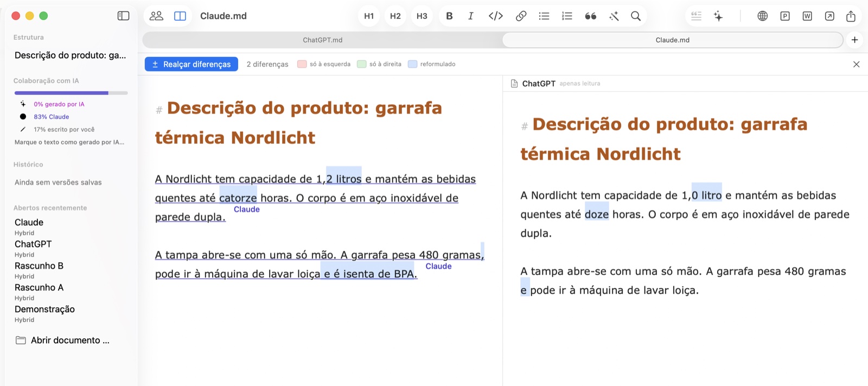868x386 pixels.
Task: Switch to the ChatGPT.md tab
Action: point(323,40)
